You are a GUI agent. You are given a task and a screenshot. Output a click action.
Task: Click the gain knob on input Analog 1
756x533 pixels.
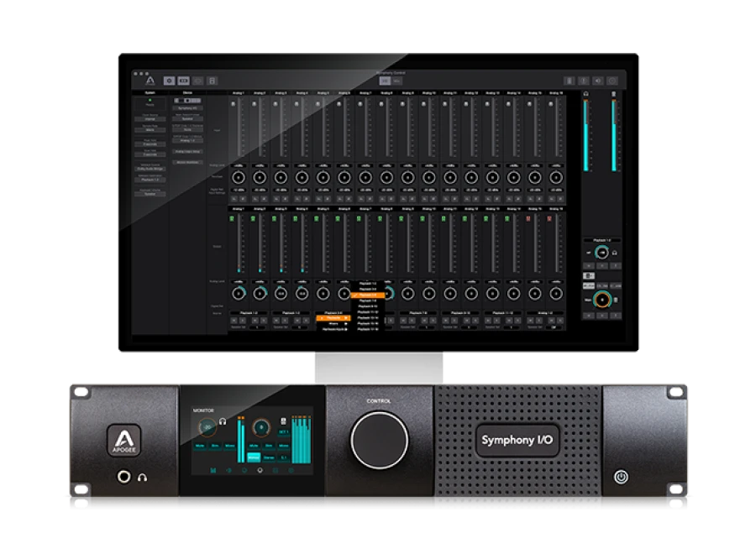pyautogui.click(x=239, y=178)
